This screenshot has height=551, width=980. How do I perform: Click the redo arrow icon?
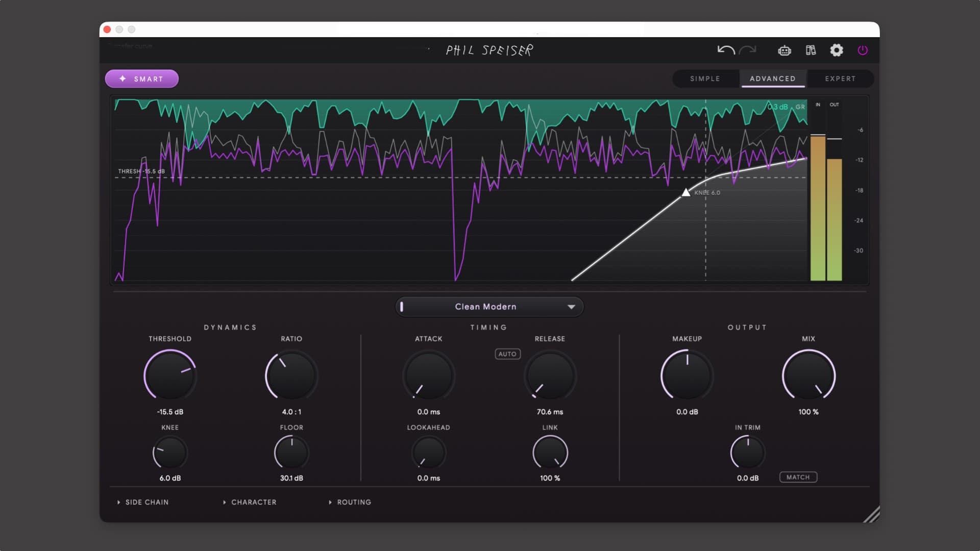748,50
